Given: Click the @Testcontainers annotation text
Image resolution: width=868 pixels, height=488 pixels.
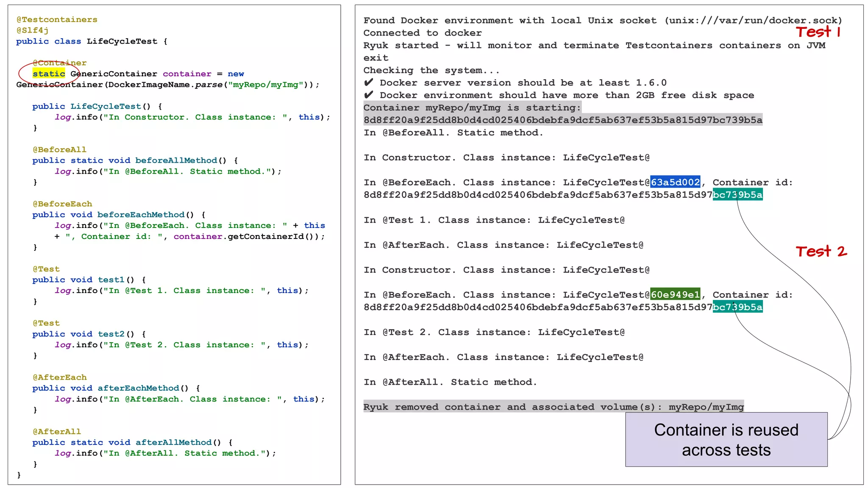Looking at the screenshot, I should pyautogui.click(x=57, y=19).
